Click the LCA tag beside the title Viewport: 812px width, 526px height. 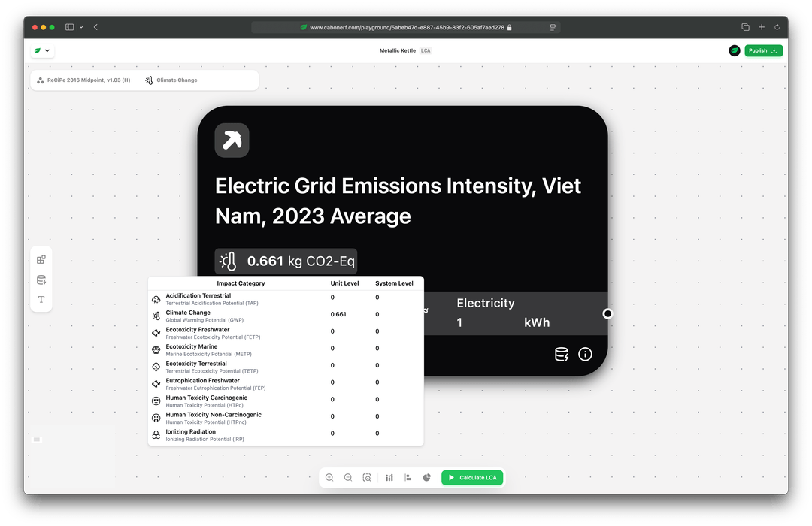pos(426,51)
